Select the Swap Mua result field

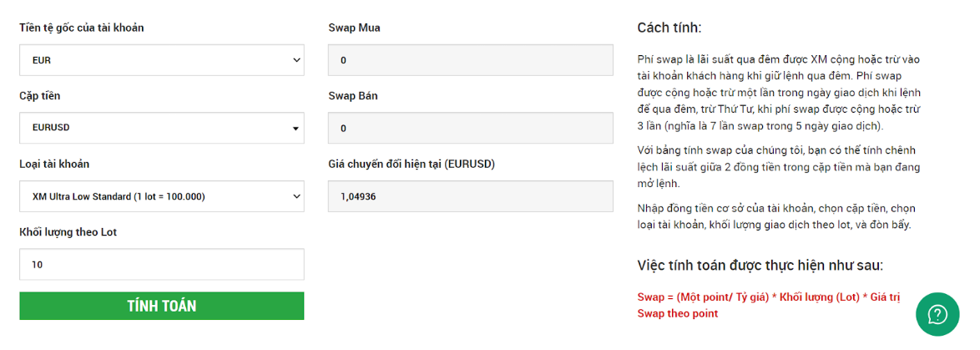tap(471, 60)
